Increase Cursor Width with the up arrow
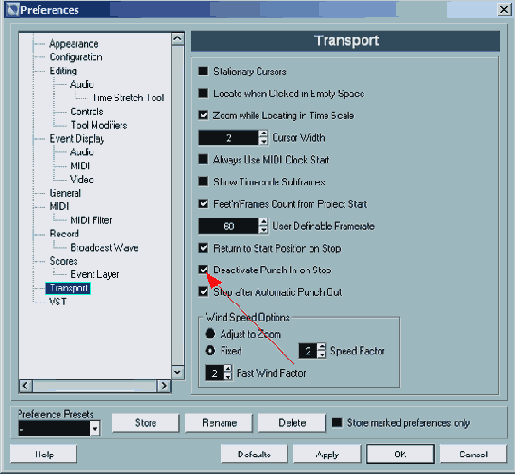Screen dimensions: 515x474 (263, 134)
